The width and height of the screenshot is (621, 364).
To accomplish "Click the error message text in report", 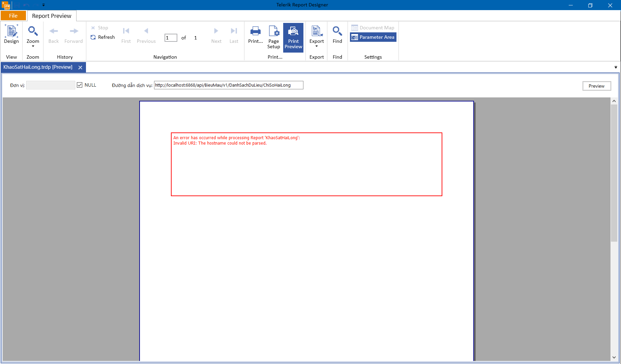I will pyautogui.click(x=236, y=141).
